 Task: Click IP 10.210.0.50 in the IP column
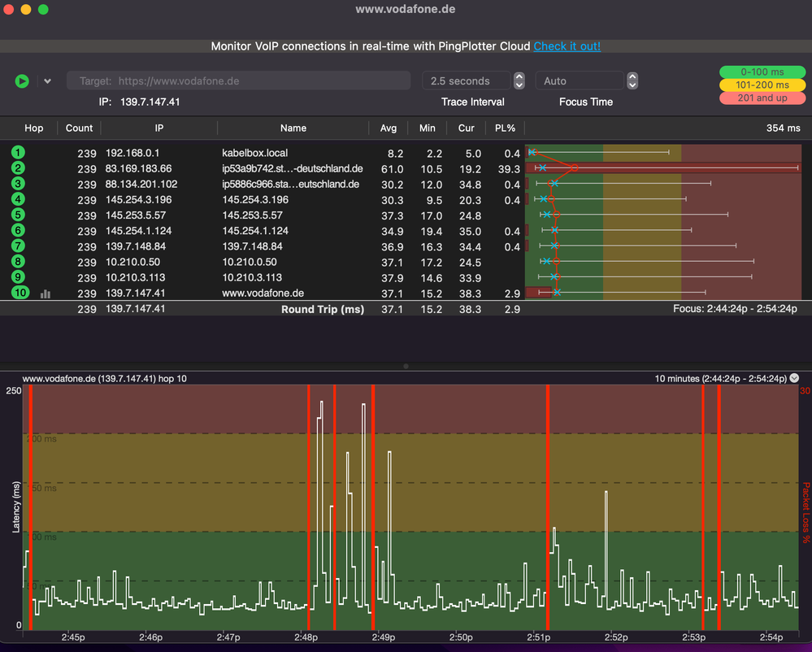click(x=132, y=262)
